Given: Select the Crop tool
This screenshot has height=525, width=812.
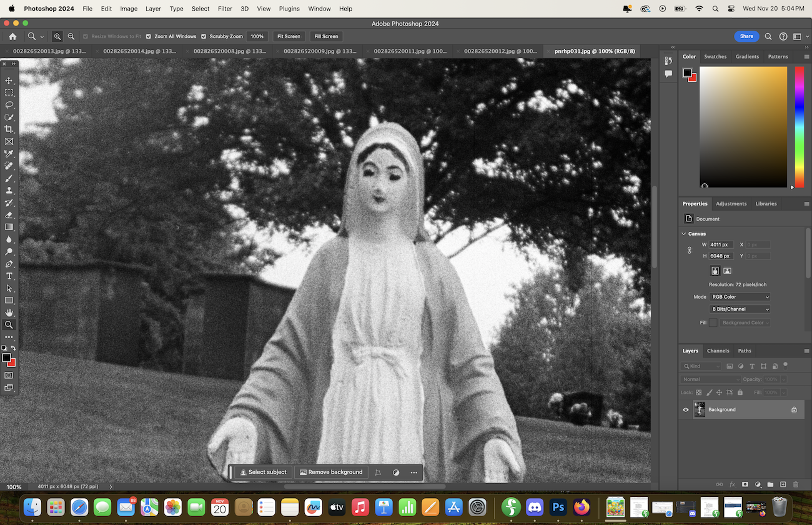Looking at the screenshot, I should click(9, 129).
